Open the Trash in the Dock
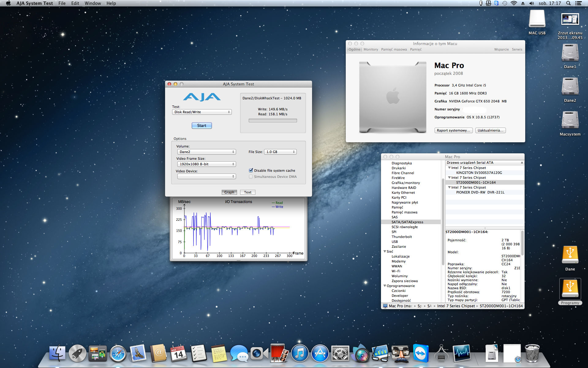 point(532,353)
